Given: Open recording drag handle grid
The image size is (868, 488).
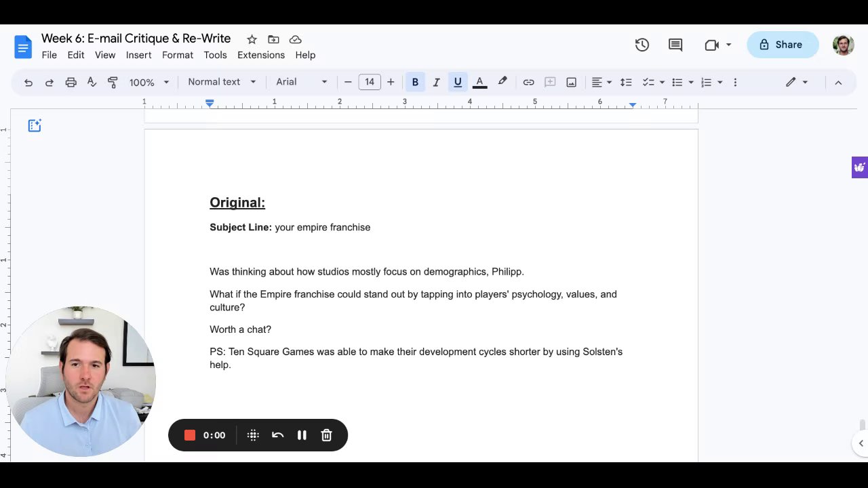Looking at the screenshot, I should click(x=253, y=435).
